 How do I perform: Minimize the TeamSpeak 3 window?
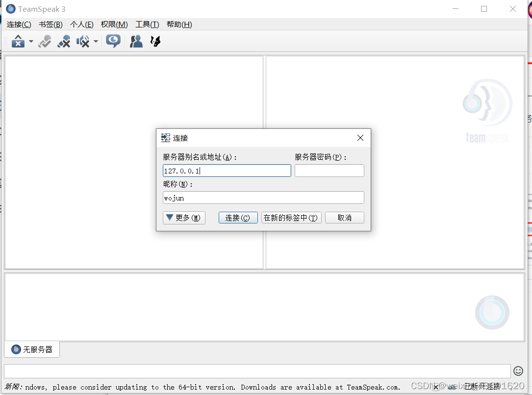[456, 9]
